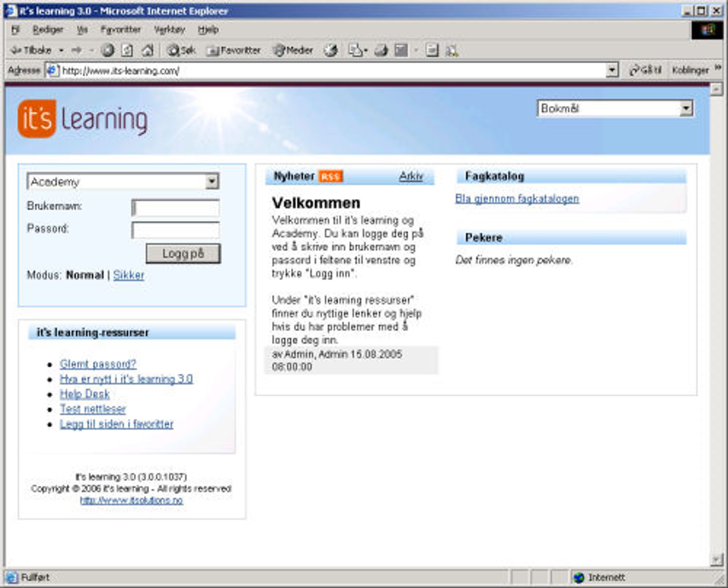Click the orange RSS icon next to Nyheter
This screenshot has height=588, width=728.
331,176
